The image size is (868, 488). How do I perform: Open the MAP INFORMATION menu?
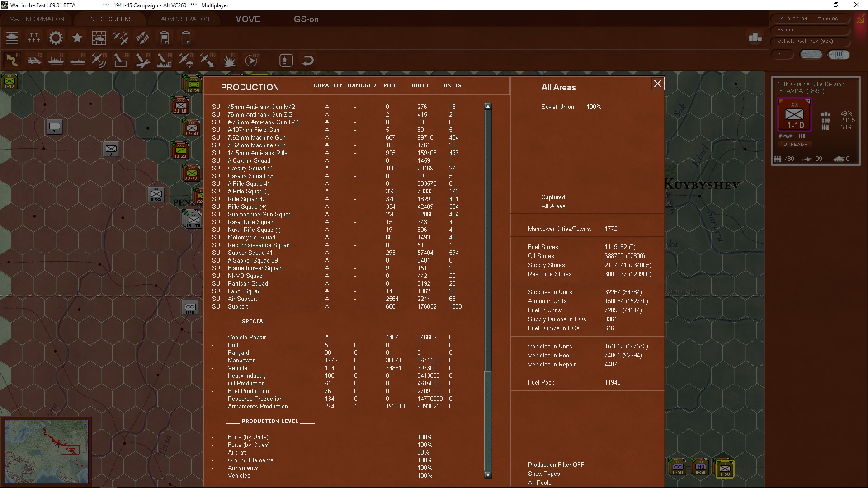36,19
